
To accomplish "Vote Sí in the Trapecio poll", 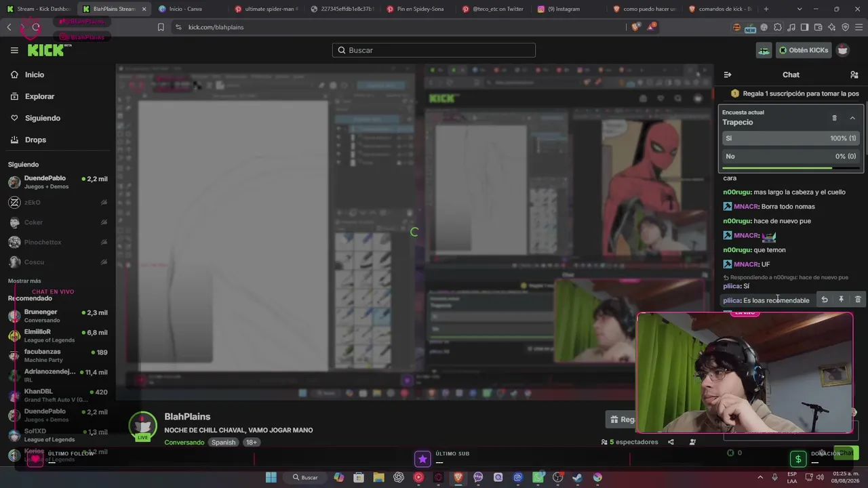I will 791,138.
